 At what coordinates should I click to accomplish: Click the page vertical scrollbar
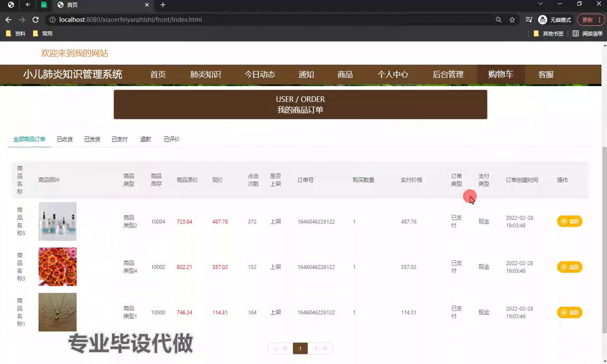(604, 240)
